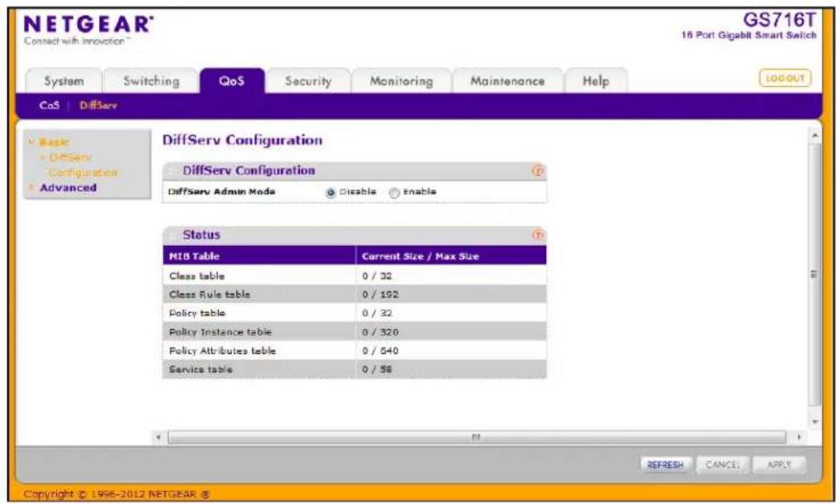Click the vertical scrollbar thumb

[814, 274]
